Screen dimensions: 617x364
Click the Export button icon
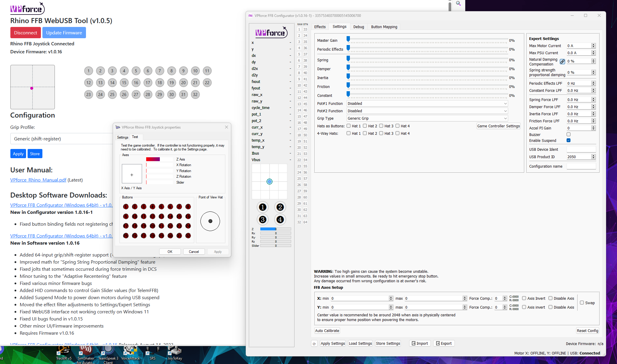tap(438, 344)
